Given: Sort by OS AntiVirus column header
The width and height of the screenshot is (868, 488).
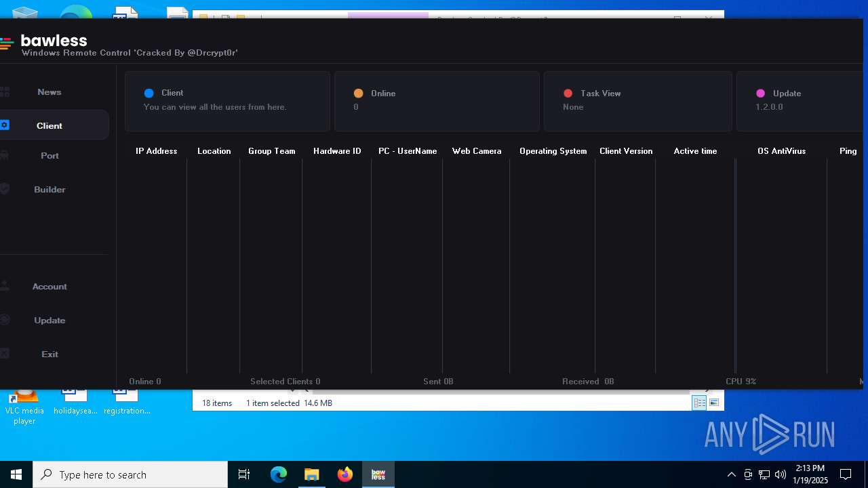Looking at the screenshot, I should [781, 151].
